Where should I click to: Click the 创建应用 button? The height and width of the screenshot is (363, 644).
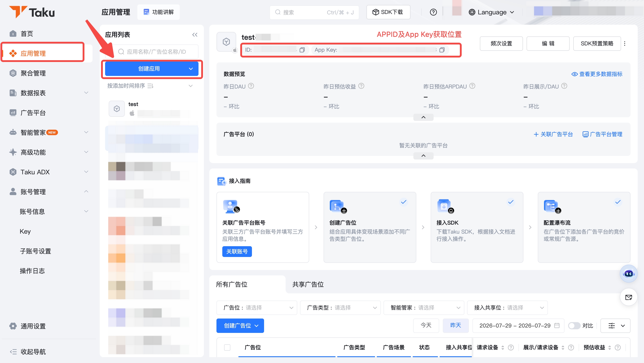(152, 69)
